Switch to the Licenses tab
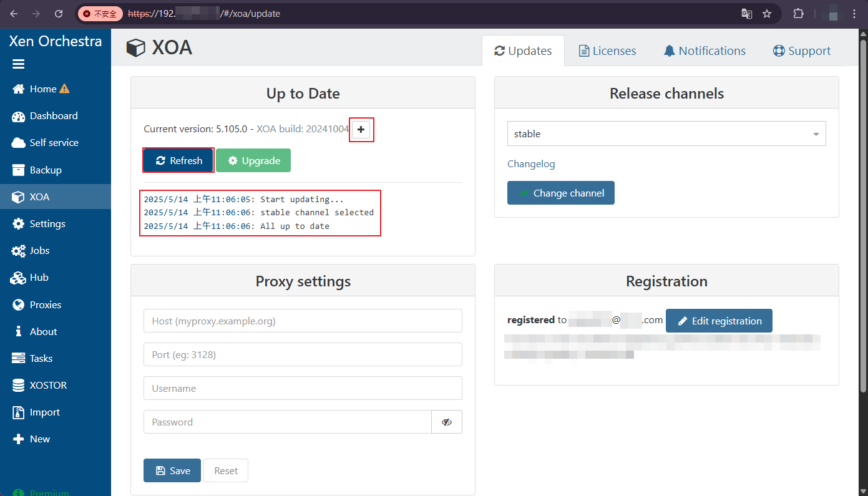Screen dimensions: 868x496 click(608, 51)
